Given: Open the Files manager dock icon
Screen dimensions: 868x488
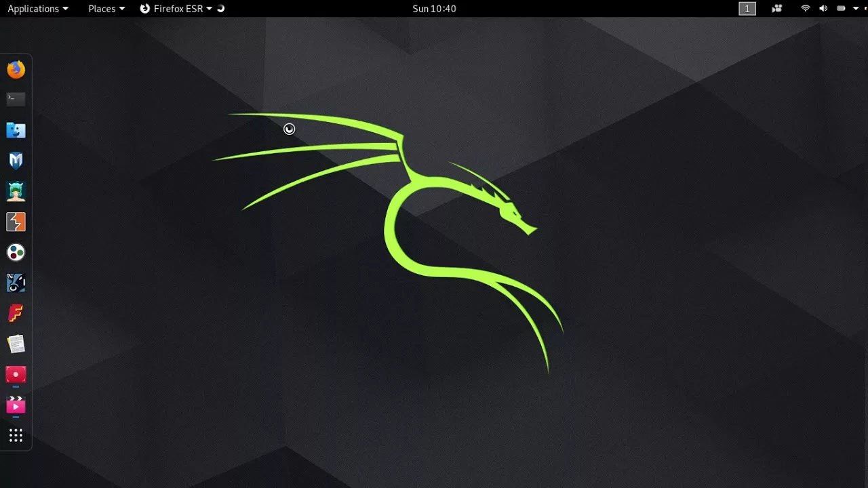Looking at the screenshot, I should click(x=16, y=130).
